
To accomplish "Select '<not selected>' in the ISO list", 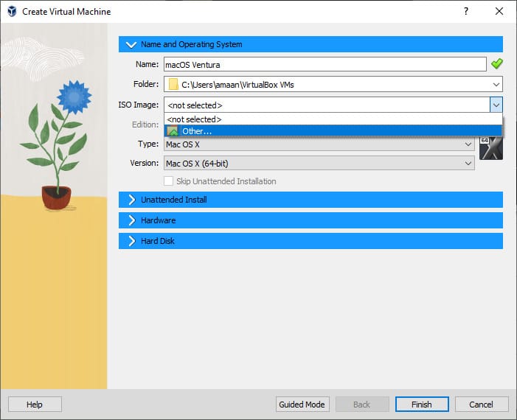I will (195, 119).
